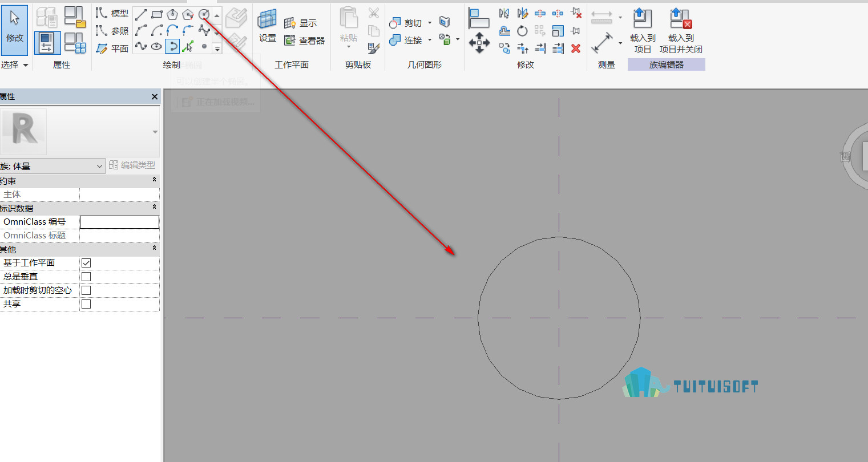Choose the Circumscribed Polygon draw tool

click(x=188, y=14)
